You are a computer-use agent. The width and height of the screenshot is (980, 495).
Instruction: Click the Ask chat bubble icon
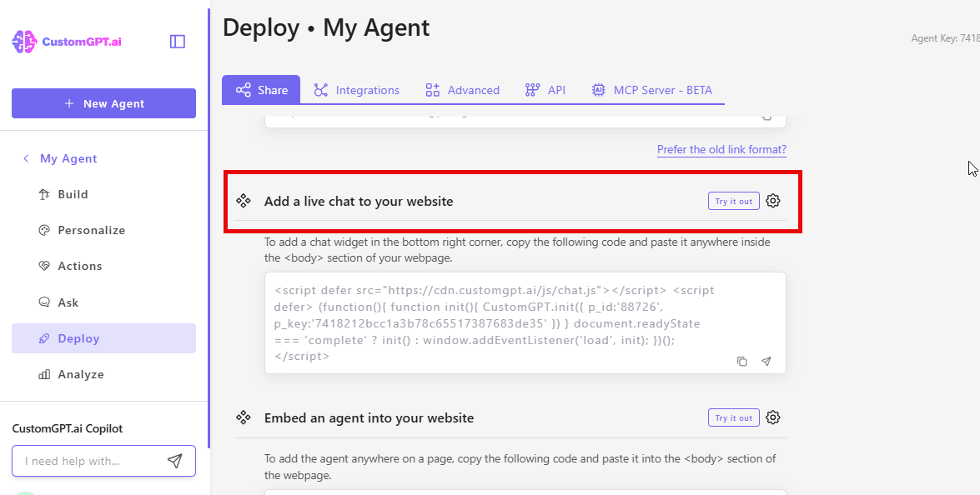click(x=43, y=302)
